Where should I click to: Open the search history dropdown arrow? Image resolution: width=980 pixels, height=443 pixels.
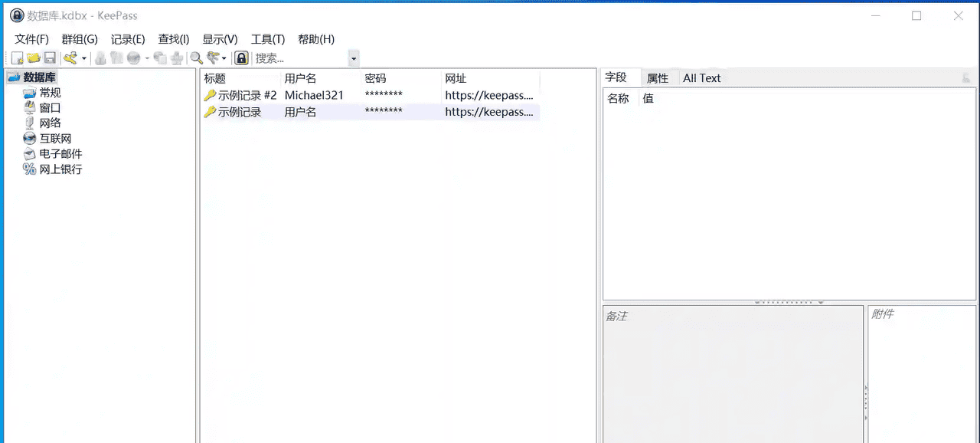coord(353,57)
